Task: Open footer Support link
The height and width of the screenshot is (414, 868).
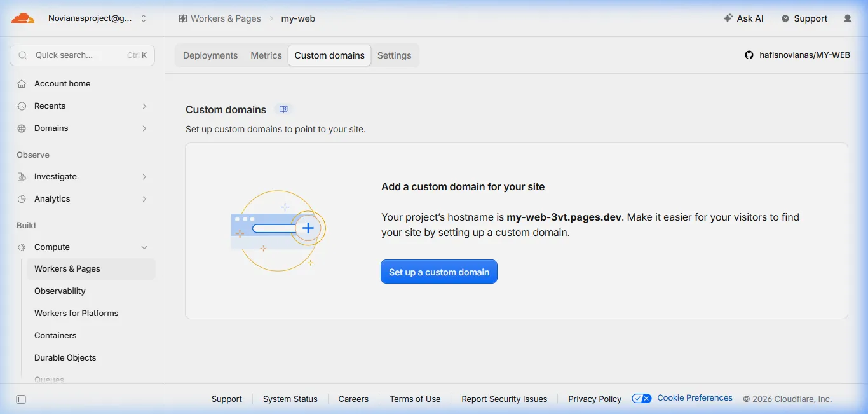Action: point(227,399)
